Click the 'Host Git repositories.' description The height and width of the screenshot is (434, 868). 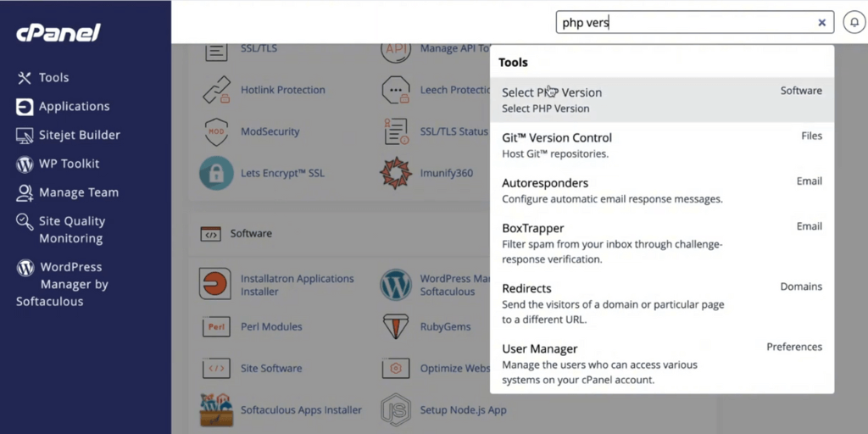coord(555,154)
